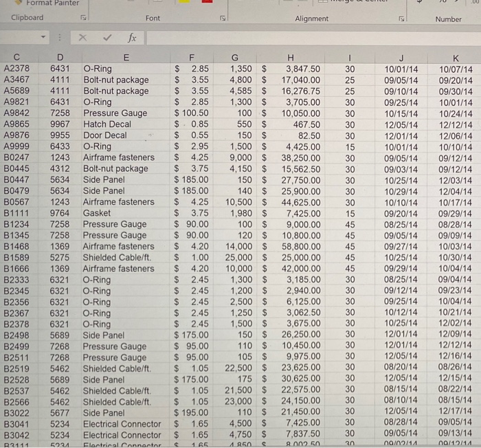Select column F header
The width and height of the screenshot is (481, 448).
coord(192,58)
